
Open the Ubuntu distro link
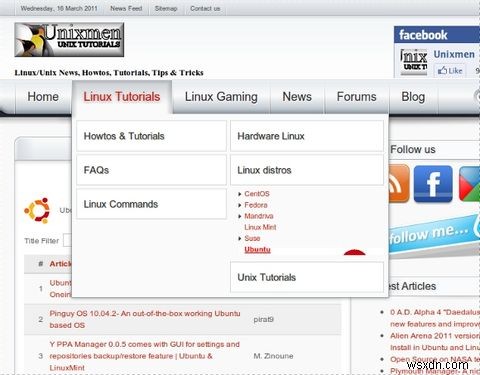(x=257, y=250)
